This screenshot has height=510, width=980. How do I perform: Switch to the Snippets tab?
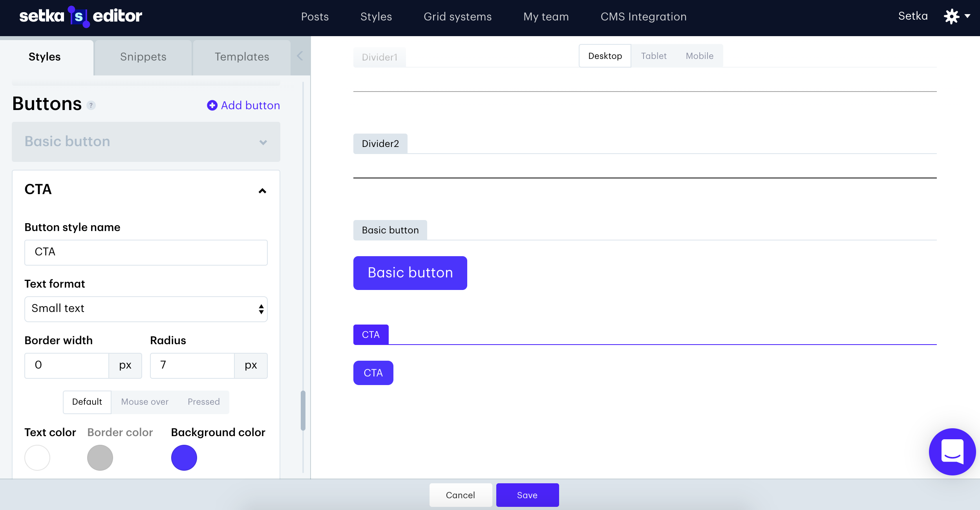(x=143, y=57)
